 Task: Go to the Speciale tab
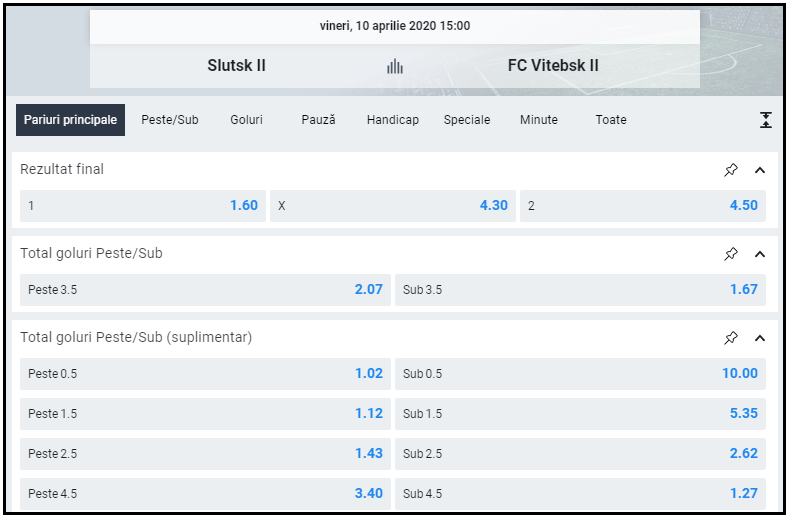tap(467, 120)
